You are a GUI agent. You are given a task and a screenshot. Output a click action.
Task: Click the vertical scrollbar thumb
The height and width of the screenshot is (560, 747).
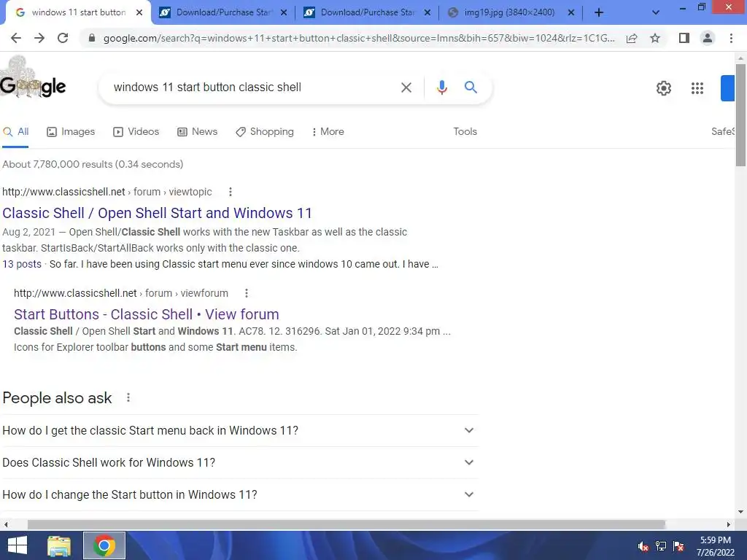(740, 114)
